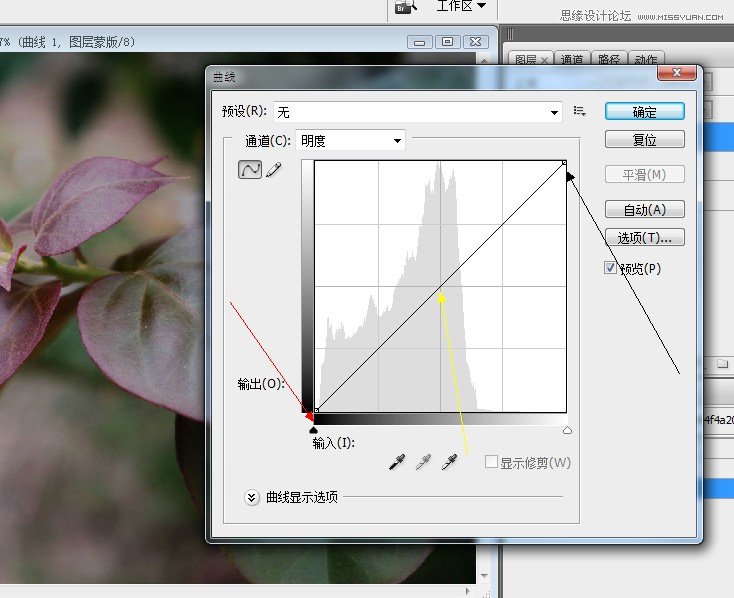734x598 pixels.
Task: Launch Adobe Bridge from the toolbar
Action: [405, 7]
